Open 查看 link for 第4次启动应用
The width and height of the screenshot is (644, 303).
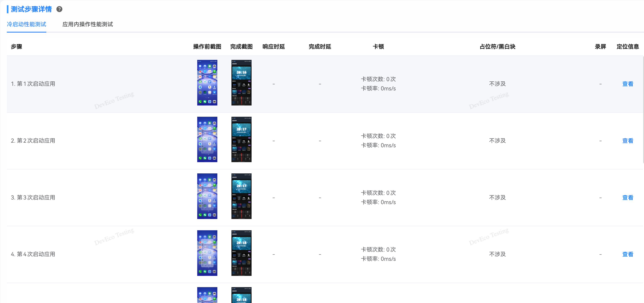pyautogui.click(x=627, y=254)
